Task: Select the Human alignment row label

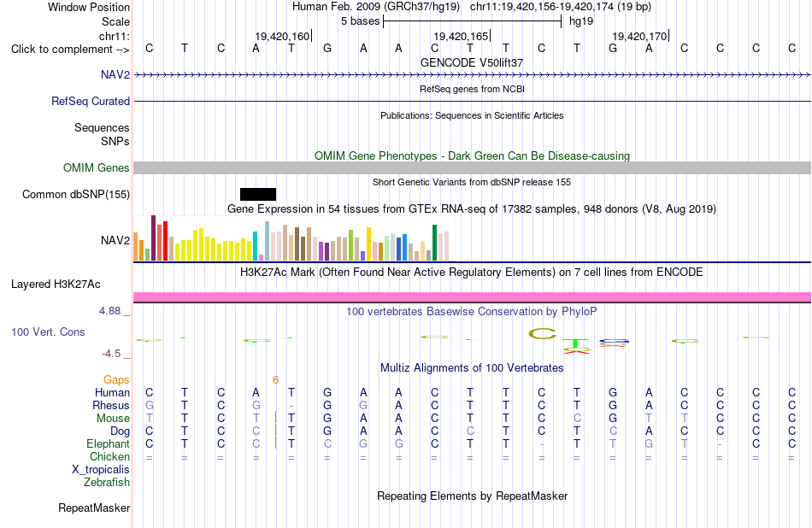Action: 112,392
